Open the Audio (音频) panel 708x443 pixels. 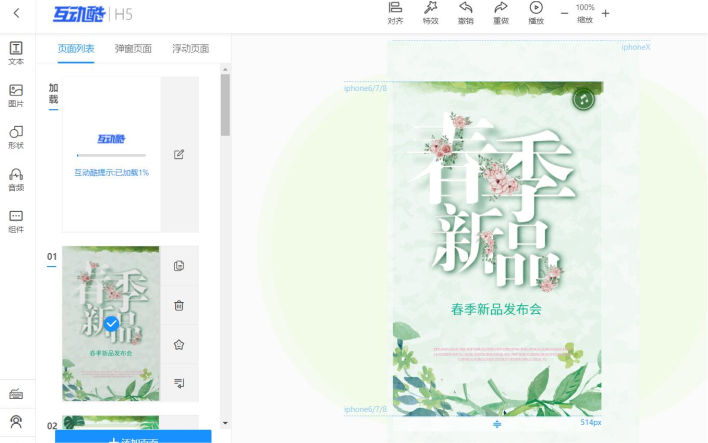click(16, 179)
